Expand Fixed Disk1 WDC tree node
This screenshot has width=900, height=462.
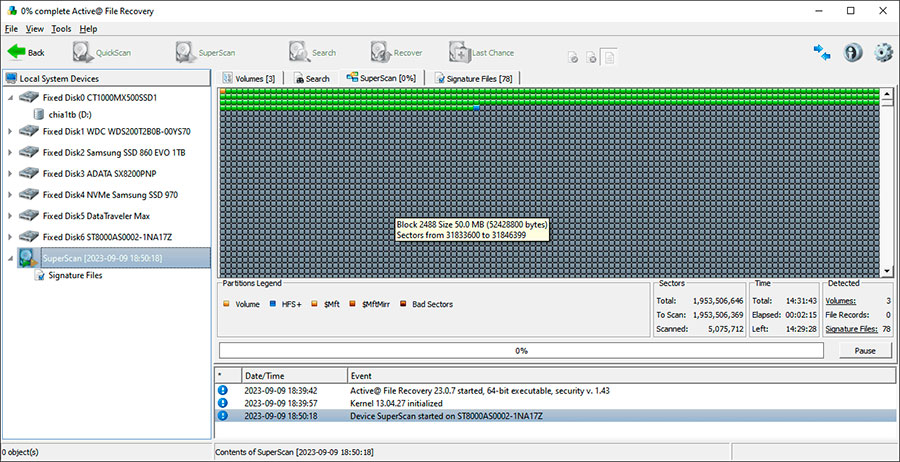click(x=11, y=131)
